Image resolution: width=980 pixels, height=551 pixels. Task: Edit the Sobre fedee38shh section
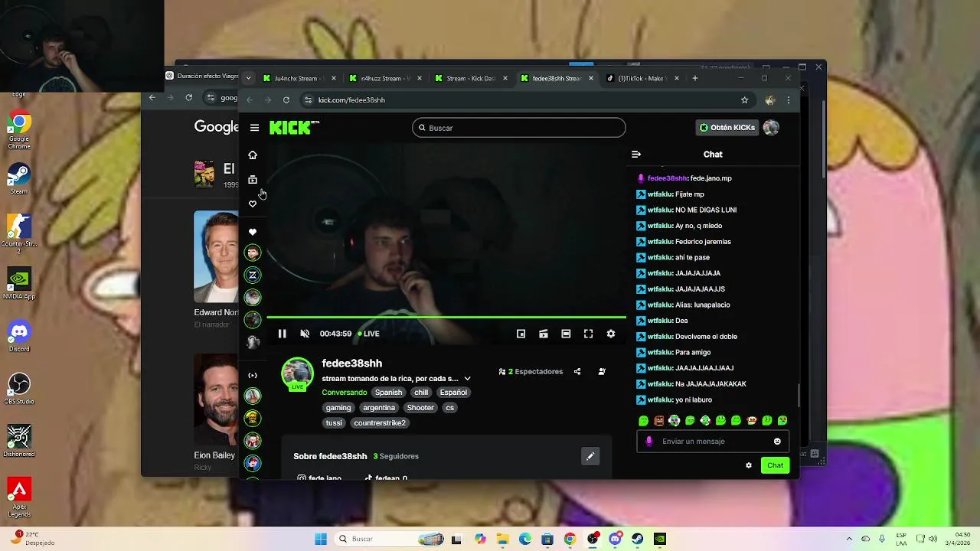pos(590,456)
